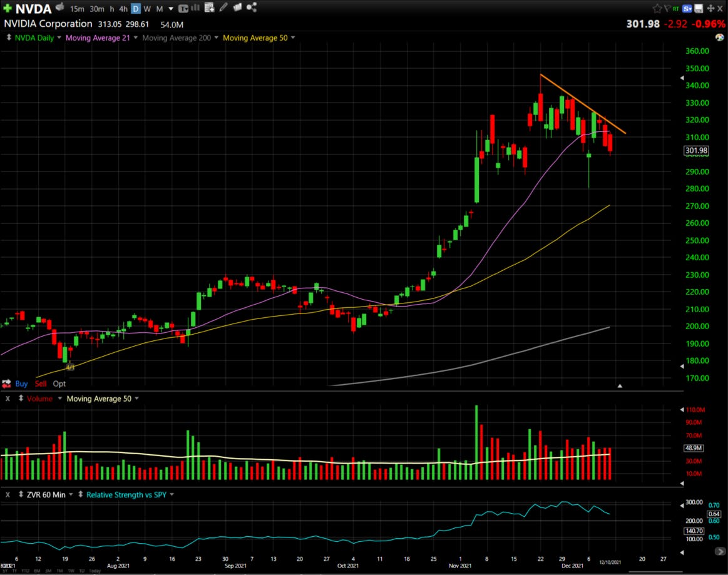Switch to hourly h timeframe

(112, 9)
